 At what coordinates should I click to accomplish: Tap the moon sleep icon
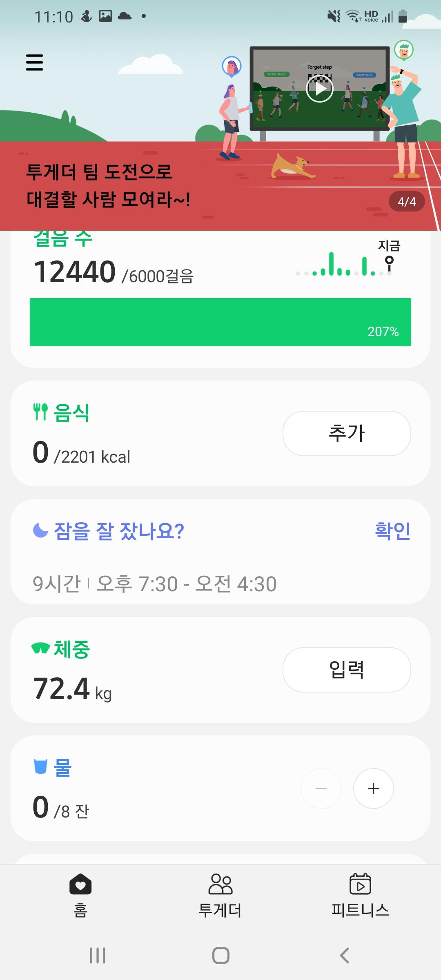(40, 530)
